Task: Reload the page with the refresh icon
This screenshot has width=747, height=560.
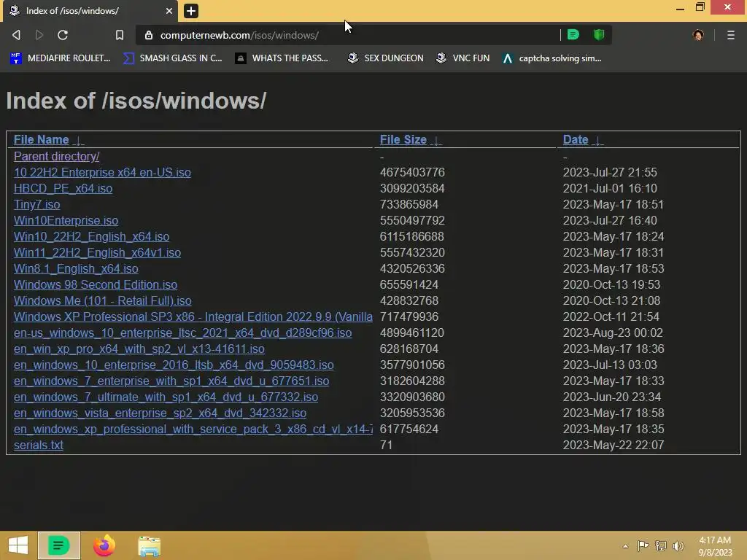Action: (x=63, y=35)
